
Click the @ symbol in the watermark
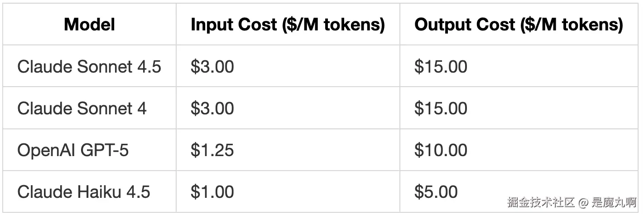click(583, 202)
